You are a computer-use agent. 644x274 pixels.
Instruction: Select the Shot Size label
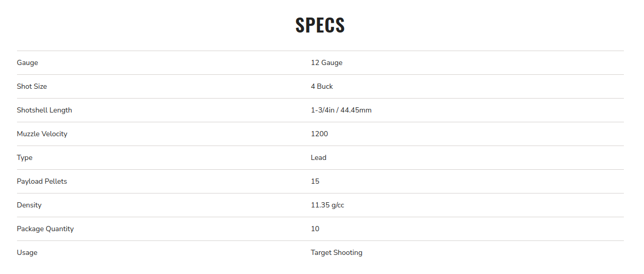pyautogui.click(x=32, y=86)
